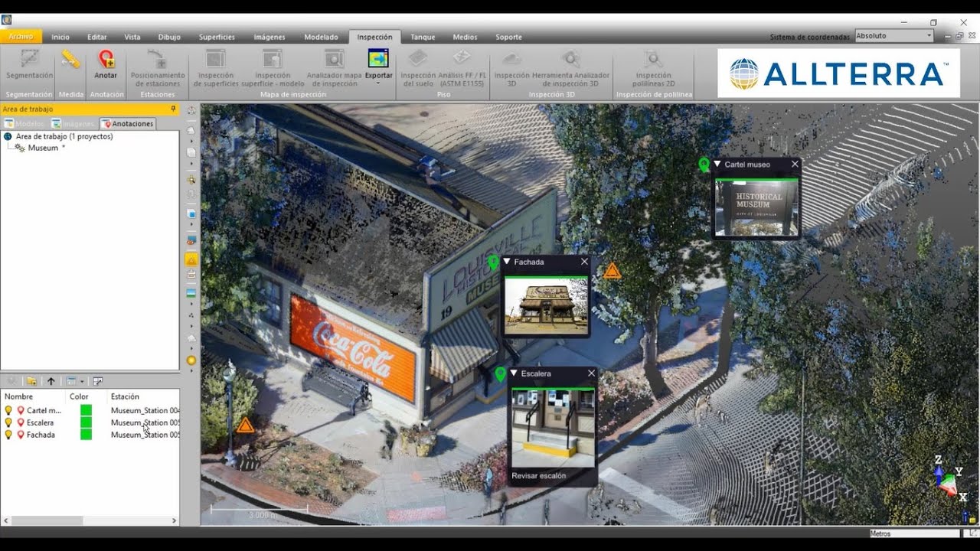The image size is (980, 551).
Task: Switch to the Superficies ribbon tab
Action: click(217, 37)
